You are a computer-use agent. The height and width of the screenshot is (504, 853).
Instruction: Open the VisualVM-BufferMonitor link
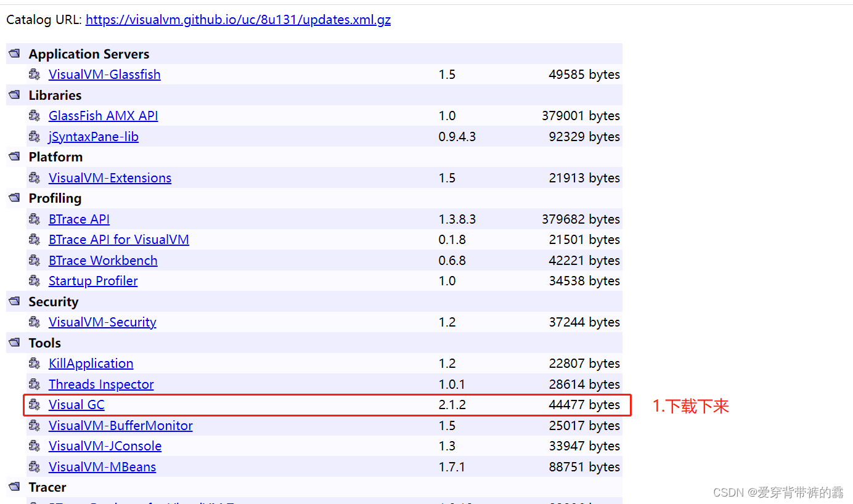[121, 426]
